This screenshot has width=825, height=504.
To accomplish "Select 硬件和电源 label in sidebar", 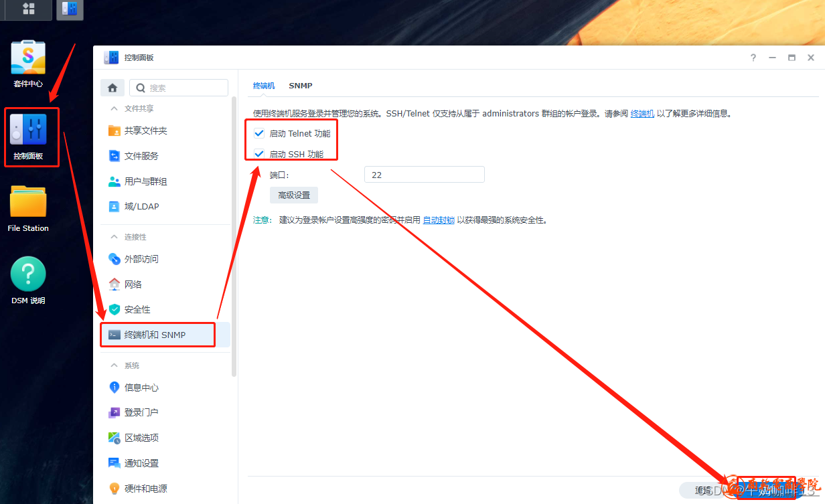I will [145, 489].
